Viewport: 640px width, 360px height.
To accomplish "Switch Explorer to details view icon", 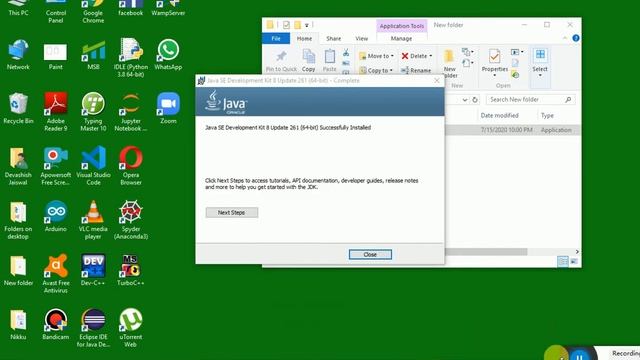I will [x=562, y=261].
